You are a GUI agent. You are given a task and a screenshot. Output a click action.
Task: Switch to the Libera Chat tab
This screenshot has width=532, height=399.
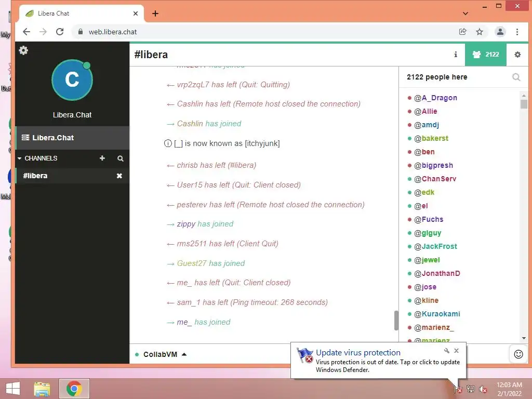82,14
